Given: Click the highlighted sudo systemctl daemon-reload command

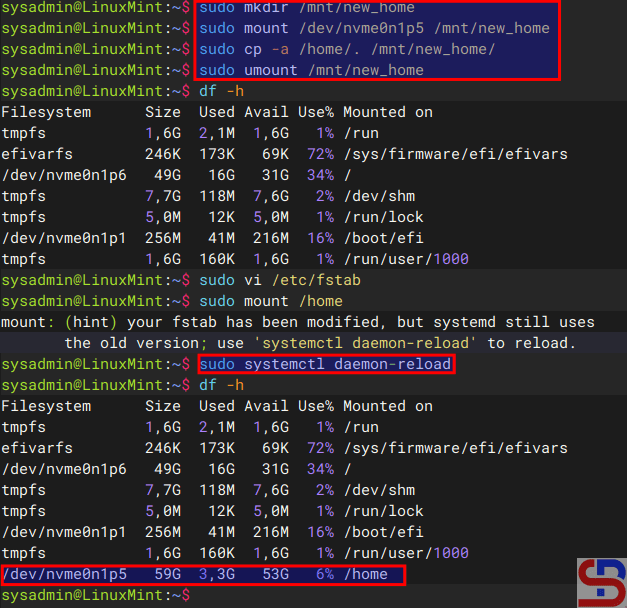Looking at the screenshot, I should [324, 364].
